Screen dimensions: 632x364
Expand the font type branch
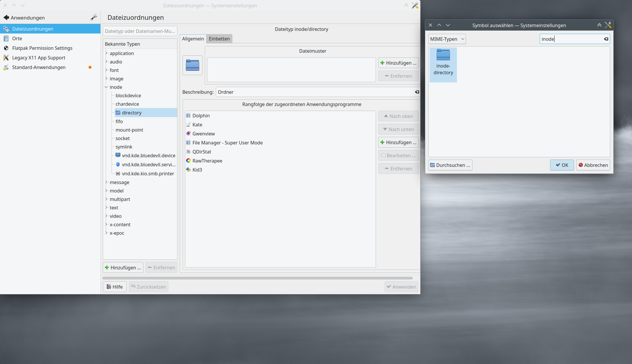tap(106, 70)
